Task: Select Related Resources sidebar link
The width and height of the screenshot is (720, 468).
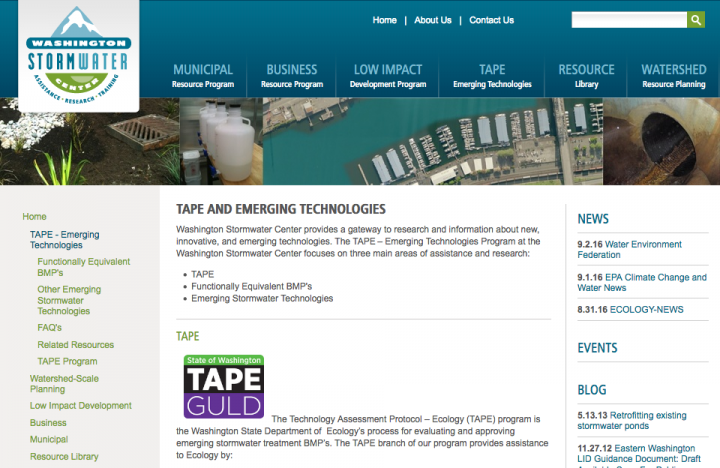Action: pos(75,344)
